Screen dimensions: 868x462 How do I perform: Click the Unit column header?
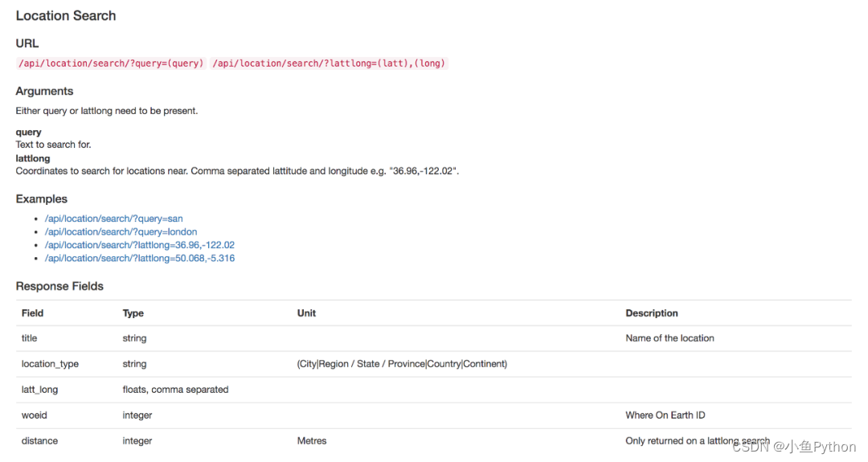[306, 313]
